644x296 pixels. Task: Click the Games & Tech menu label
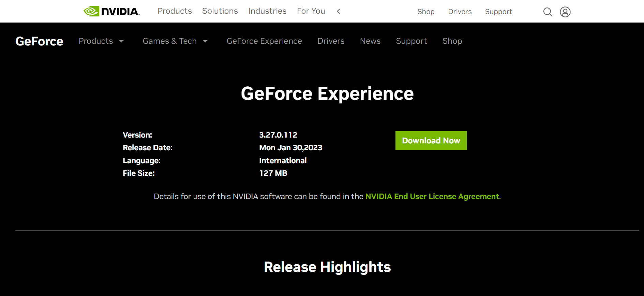click(x=170, y=41)
